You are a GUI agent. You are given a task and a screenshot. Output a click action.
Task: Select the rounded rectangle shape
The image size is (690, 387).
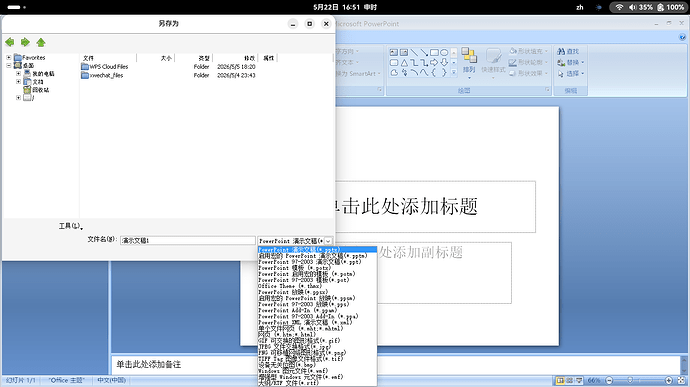click(394, 63)
